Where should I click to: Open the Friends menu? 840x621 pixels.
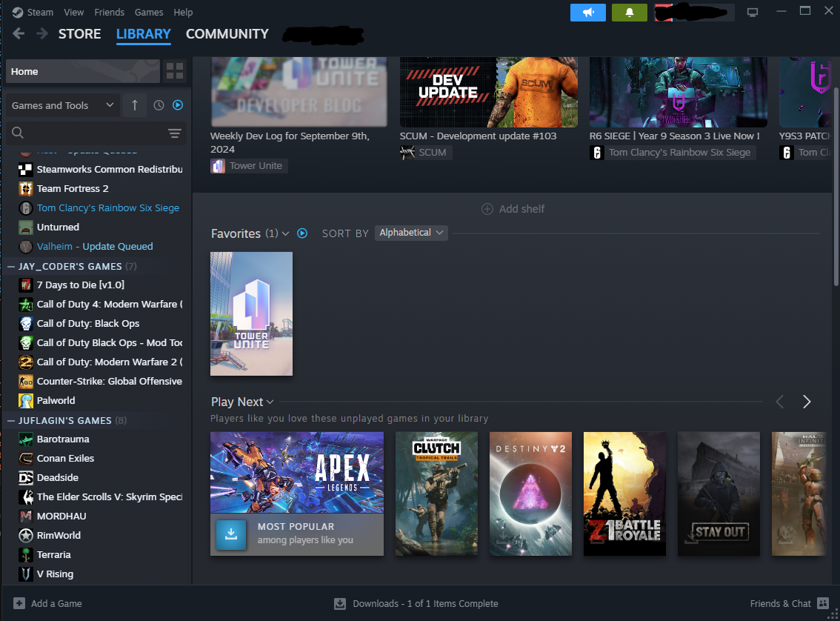point(110,12)
